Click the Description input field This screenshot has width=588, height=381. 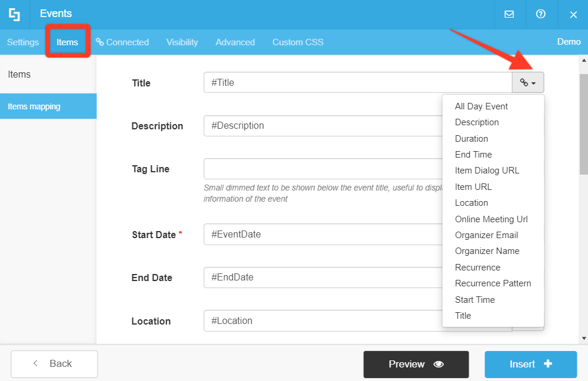323,126
